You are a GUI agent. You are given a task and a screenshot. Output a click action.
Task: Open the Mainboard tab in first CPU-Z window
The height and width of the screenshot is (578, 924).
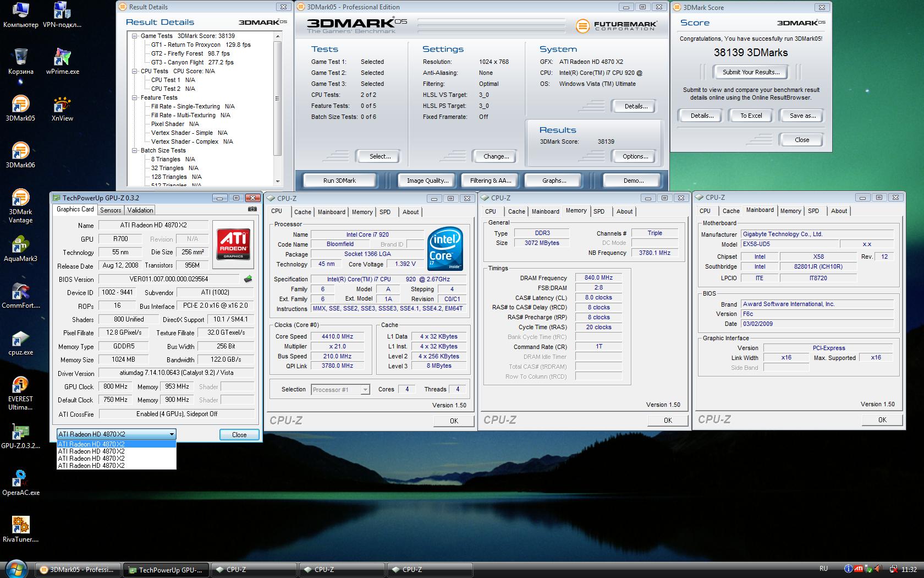click(x=332, y=212)
